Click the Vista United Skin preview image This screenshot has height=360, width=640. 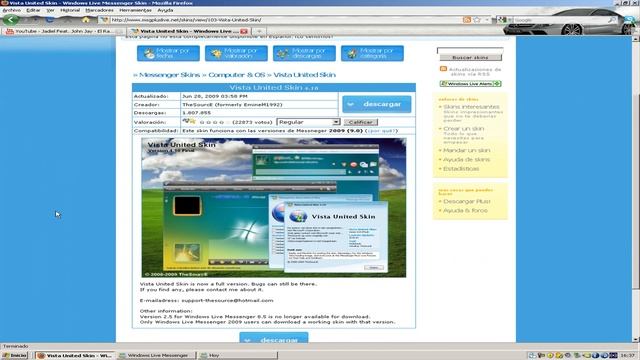point(273,208)
